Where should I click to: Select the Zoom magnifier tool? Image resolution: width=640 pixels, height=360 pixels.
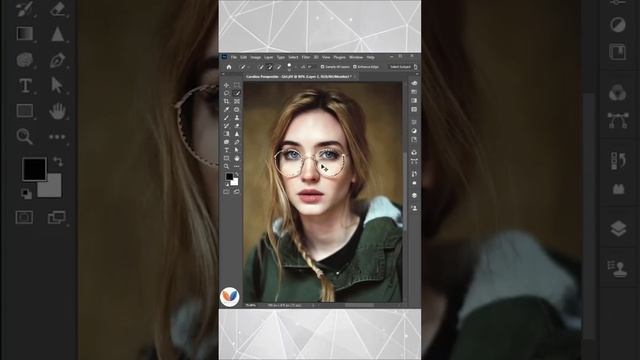(x=227, y=167)
